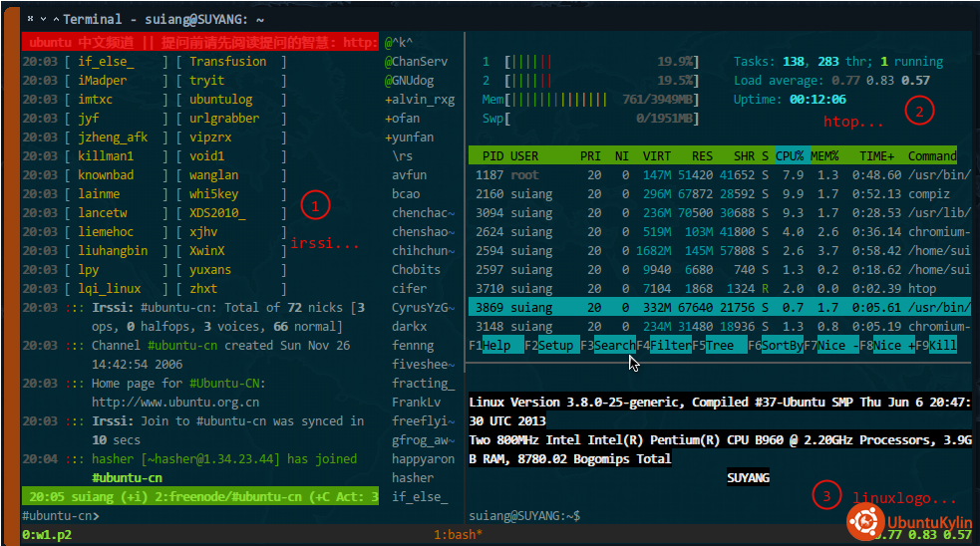Open htop F6 SortBy menu
This screenshot has height=546, width=980.
tap(776, 346)
